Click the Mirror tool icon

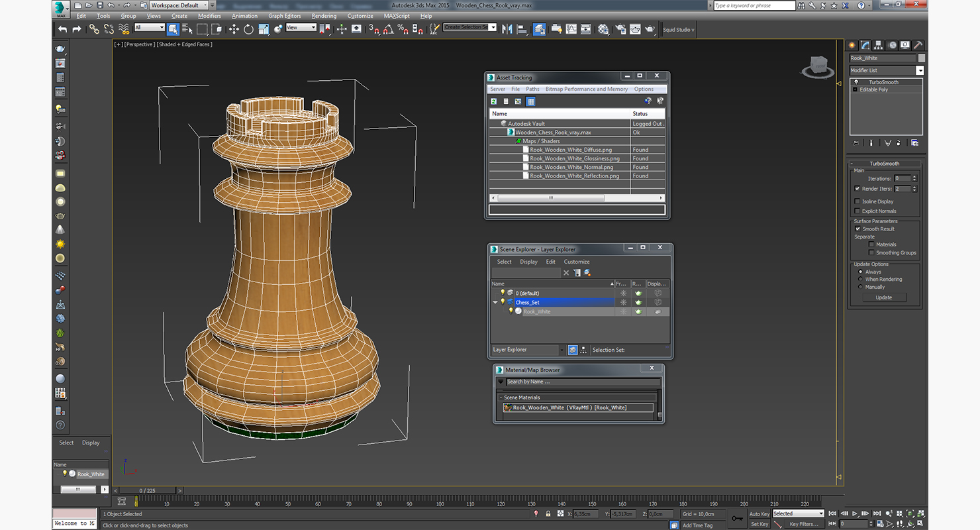tap(507, 29)
